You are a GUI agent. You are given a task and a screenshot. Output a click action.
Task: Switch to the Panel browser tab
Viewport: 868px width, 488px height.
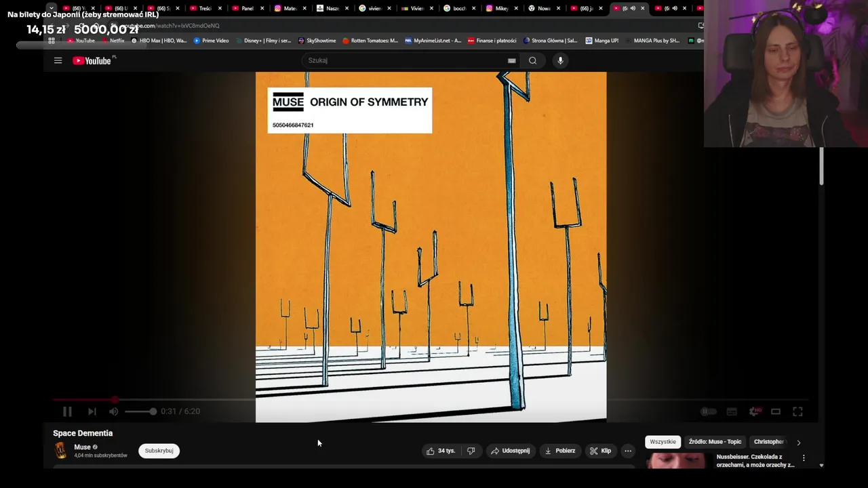248,8
